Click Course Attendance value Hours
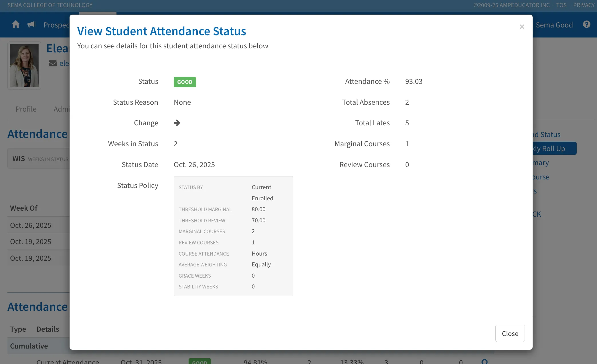Screen dimensions: 597x364 [259, 254]
